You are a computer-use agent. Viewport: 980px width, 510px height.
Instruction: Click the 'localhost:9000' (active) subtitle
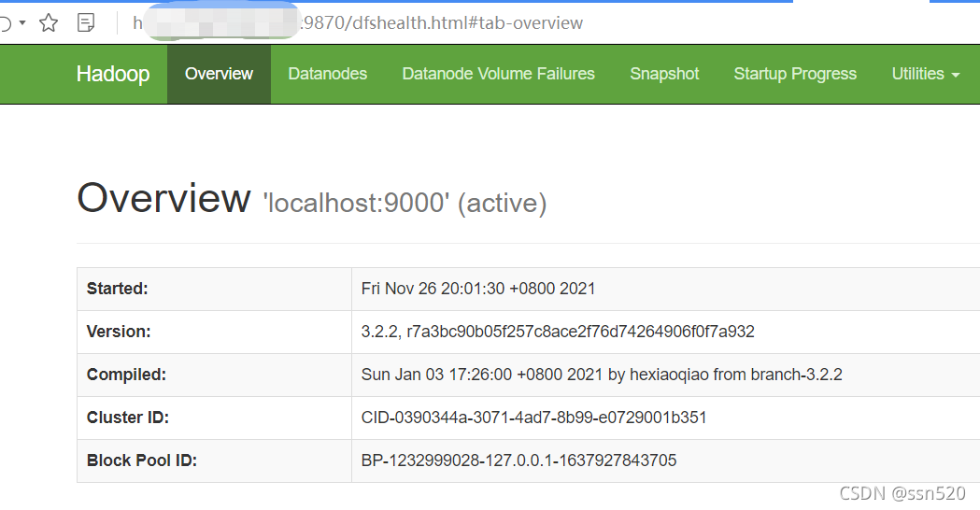point(405,203)
